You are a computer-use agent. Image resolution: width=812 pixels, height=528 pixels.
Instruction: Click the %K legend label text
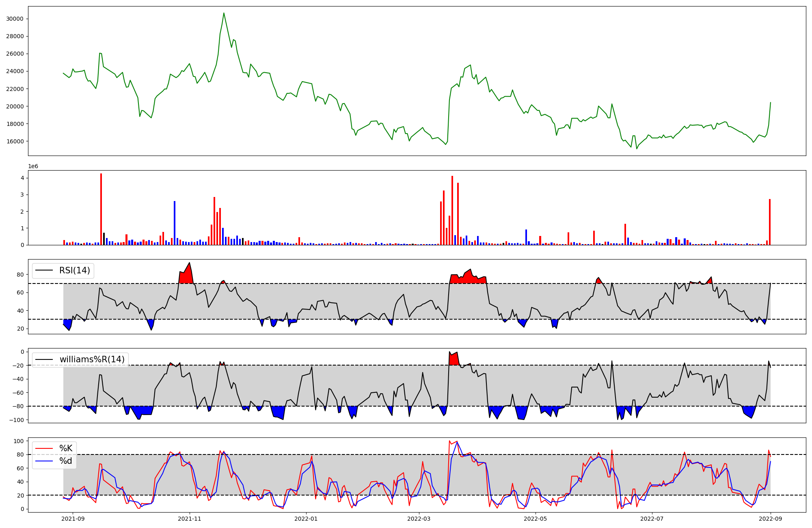coord(66,448)
